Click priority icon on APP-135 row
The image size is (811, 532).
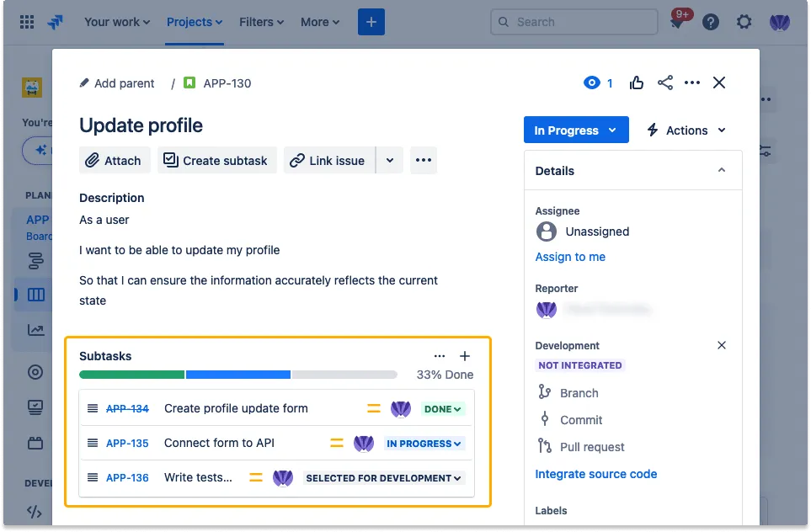337,443
